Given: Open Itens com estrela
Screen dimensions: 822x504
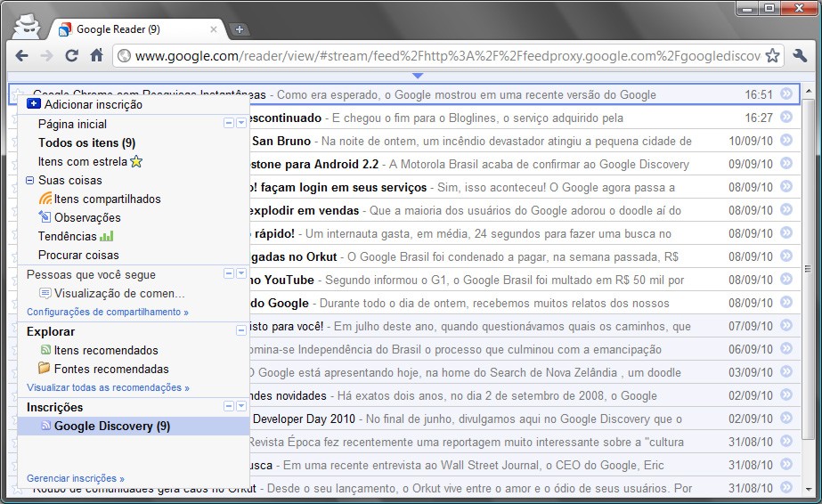Looking at the screenshot, I should pos(90,161).
